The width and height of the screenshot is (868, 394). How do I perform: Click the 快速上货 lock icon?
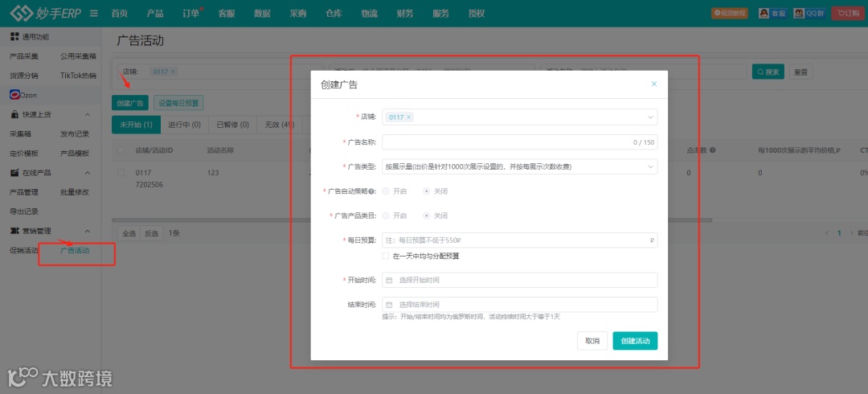tap(14, 114)
